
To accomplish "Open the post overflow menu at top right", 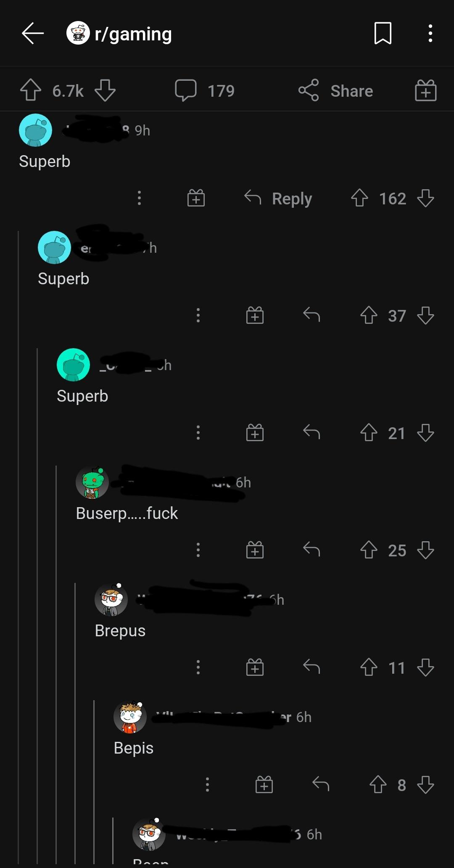I will click(x=430, y=34).
